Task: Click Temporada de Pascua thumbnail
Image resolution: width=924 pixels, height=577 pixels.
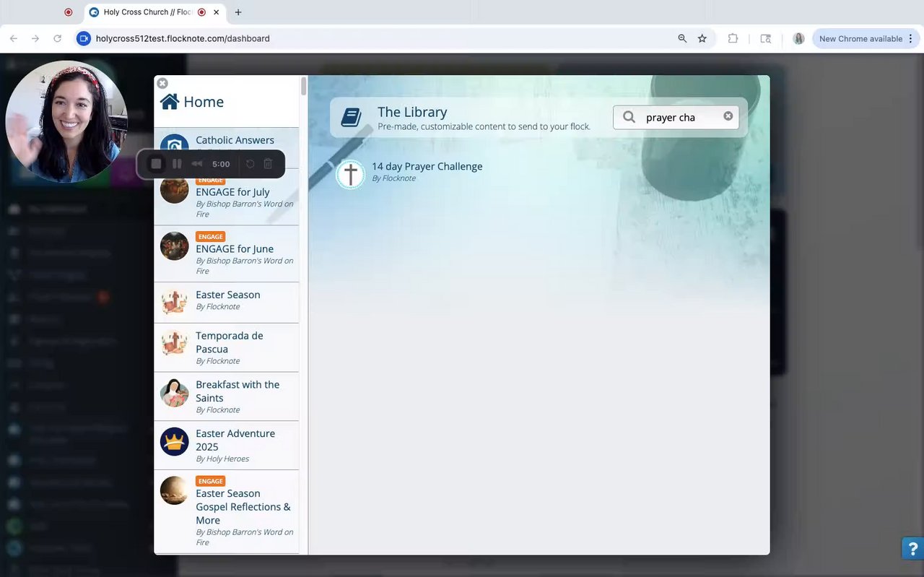Action: (x=174, y=343)
